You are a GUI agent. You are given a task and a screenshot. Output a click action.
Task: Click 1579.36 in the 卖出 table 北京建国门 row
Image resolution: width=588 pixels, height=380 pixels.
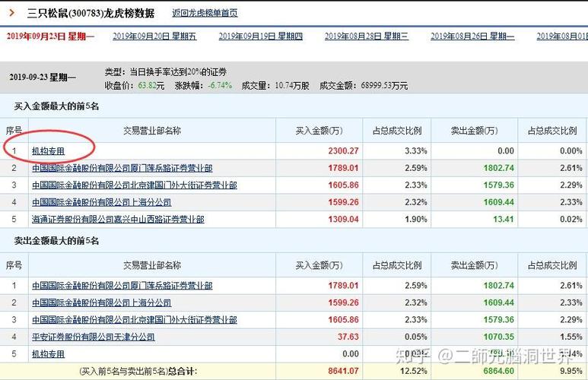click(499, 320)
